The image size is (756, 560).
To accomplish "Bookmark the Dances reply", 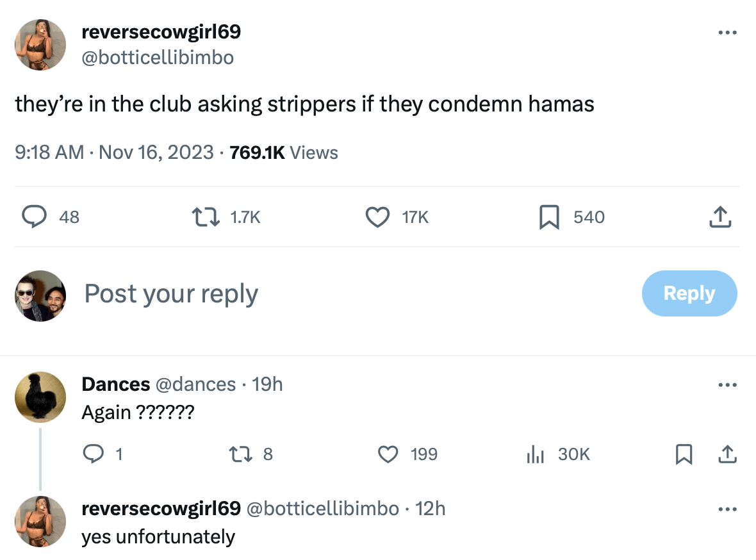I will coord(684,454).
